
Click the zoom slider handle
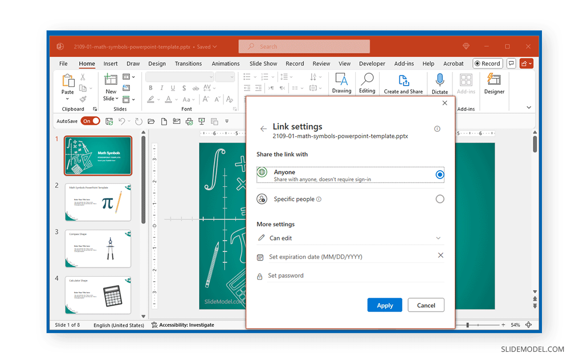(468, 325)
